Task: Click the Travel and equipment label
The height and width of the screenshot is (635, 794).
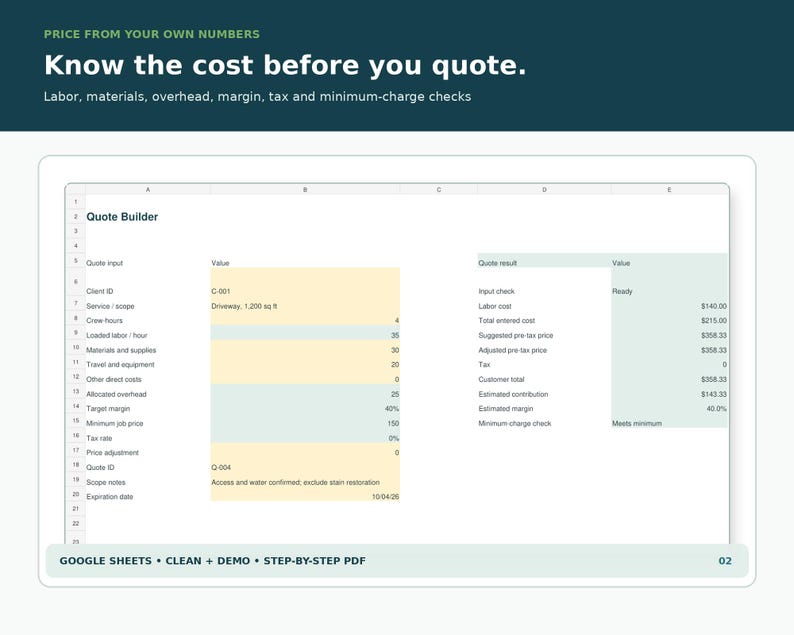Action: pyautogui.click(x=120, y=365)
